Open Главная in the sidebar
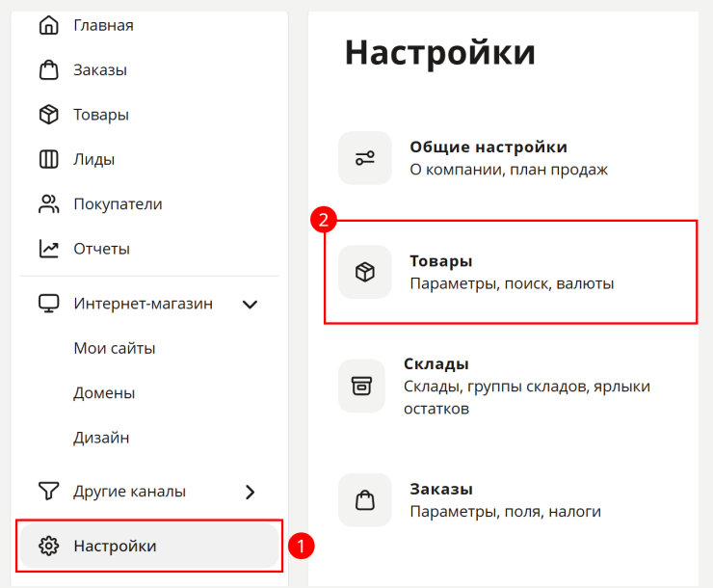Viewport: 713px width, 588px height. (104, 25)
